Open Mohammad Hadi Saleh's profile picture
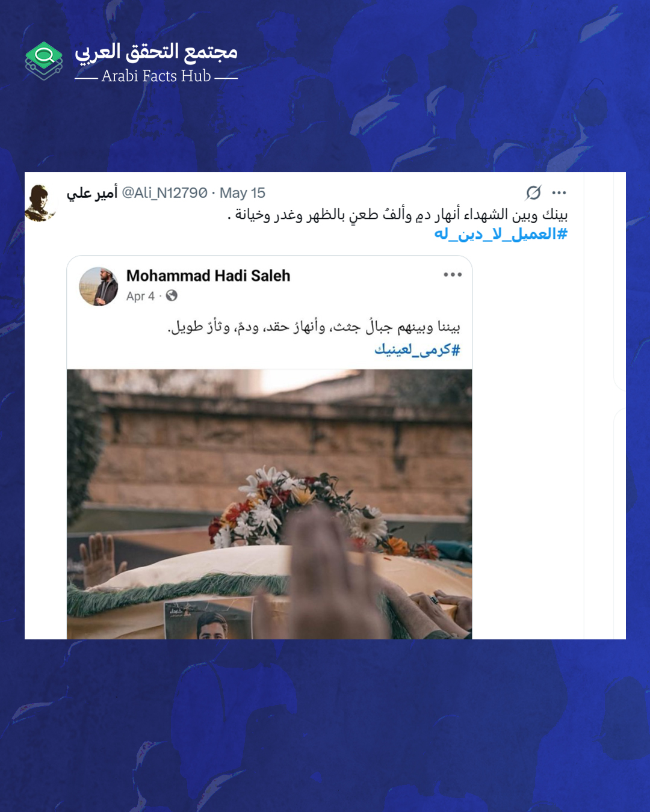The width and height of the screenshot is (650, 812). [99, 286]
